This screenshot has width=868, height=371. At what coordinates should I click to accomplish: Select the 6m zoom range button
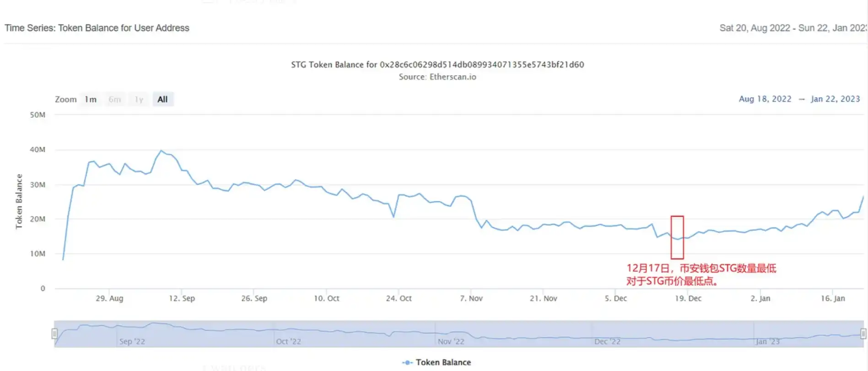(115, 99)
